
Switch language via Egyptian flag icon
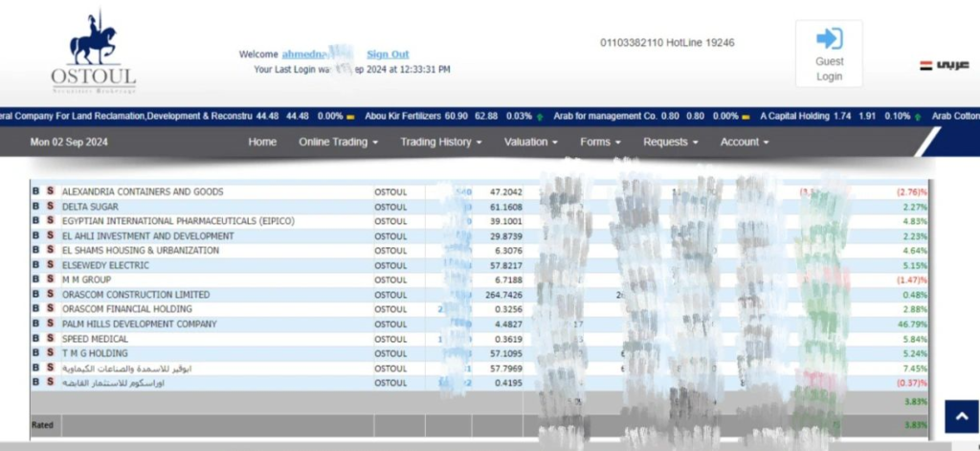pos(925,65)
